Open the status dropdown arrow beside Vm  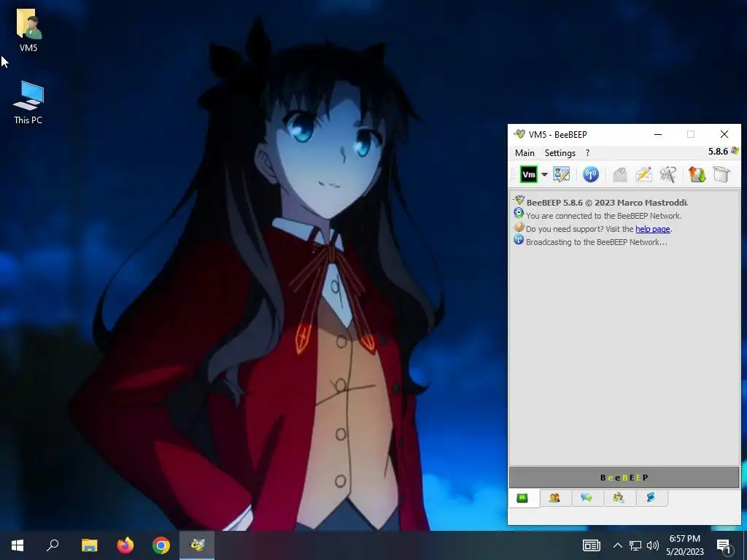coord(544,174)
